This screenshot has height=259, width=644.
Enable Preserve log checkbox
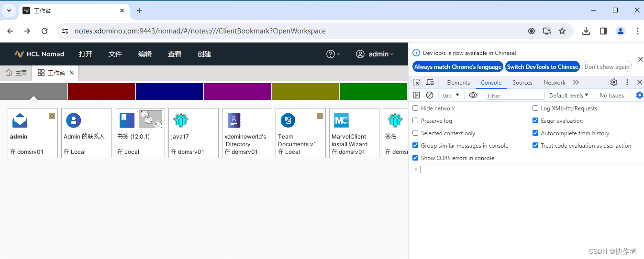tap(415, 121)
